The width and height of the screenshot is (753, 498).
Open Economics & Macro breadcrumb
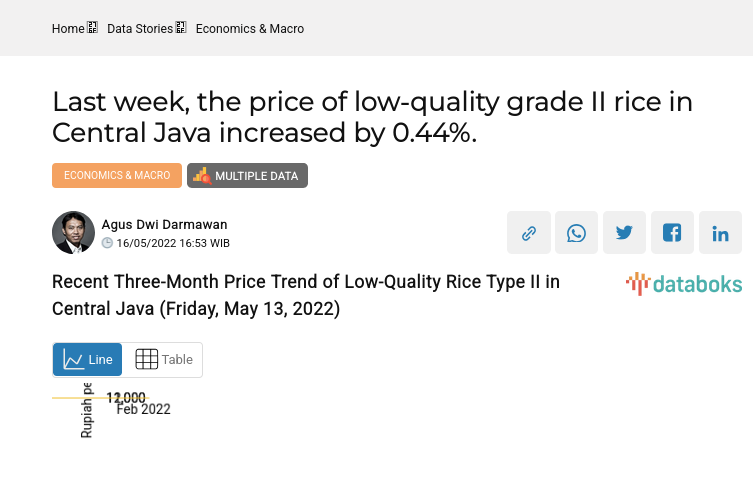click(250, 29)
